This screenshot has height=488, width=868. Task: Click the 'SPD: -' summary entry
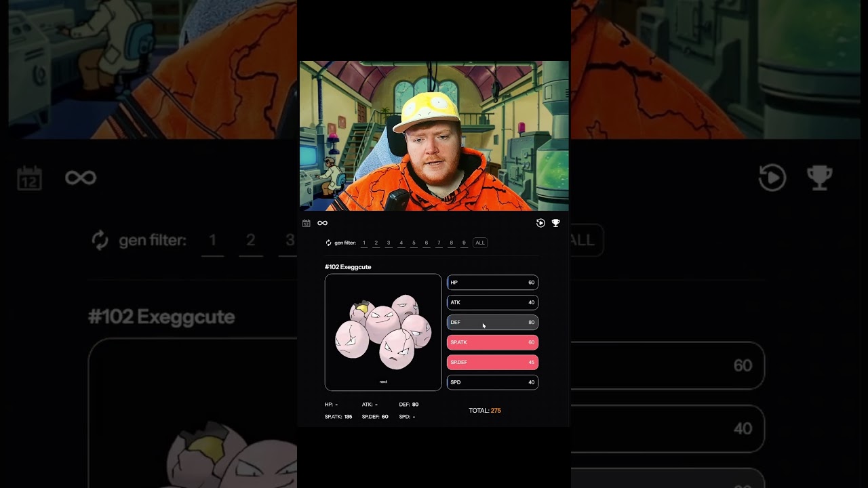[x=407, y=417]
